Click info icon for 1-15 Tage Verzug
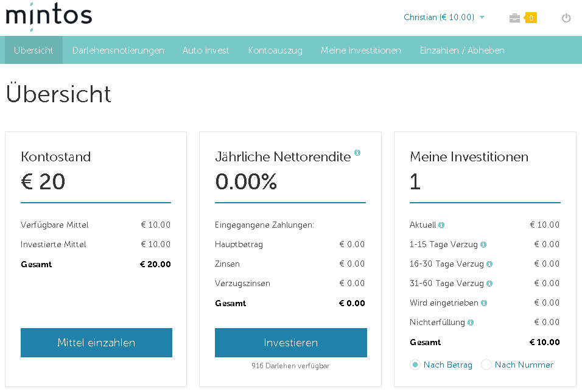The width and height of the screenshot is (582, 392). coord(483,245)
